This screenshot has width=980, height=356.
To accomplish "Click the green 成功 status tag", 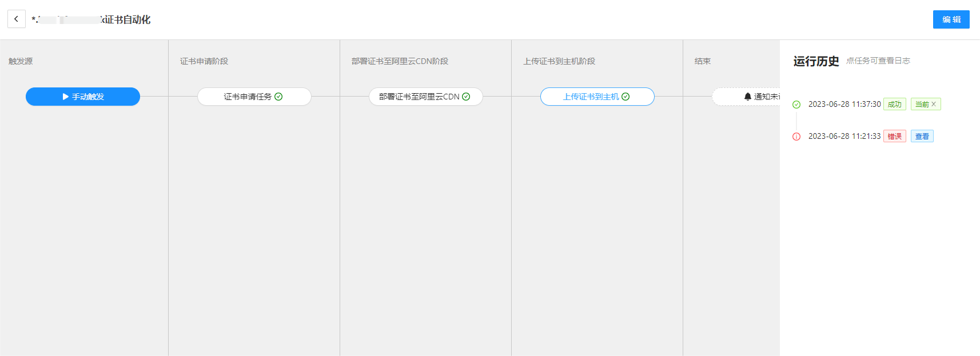I will click(x=894, y=105).
